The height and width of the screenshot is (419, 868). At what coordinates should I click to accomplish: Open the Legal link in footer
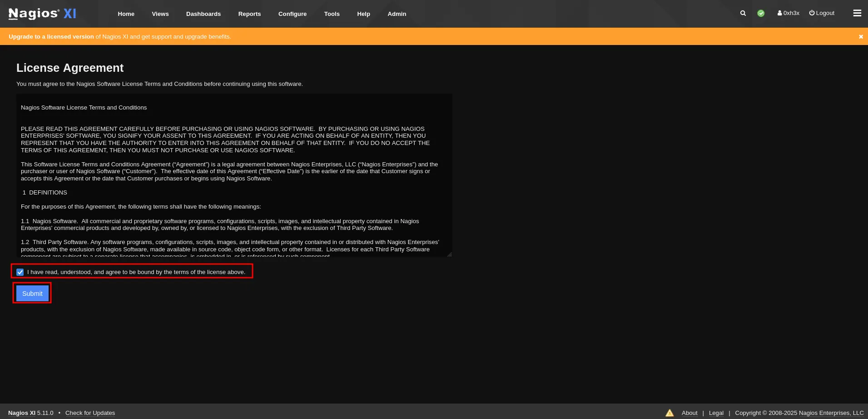point(716,413)
